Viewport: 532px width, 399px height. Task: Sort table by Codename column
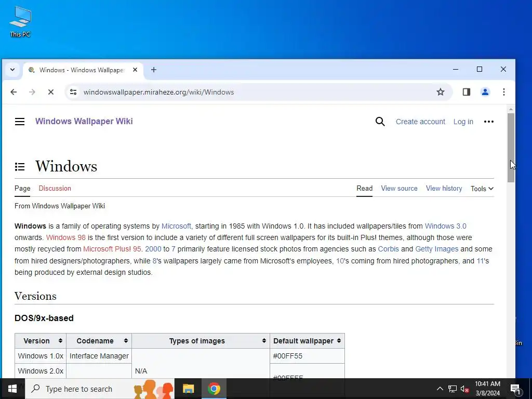(99, 341)
